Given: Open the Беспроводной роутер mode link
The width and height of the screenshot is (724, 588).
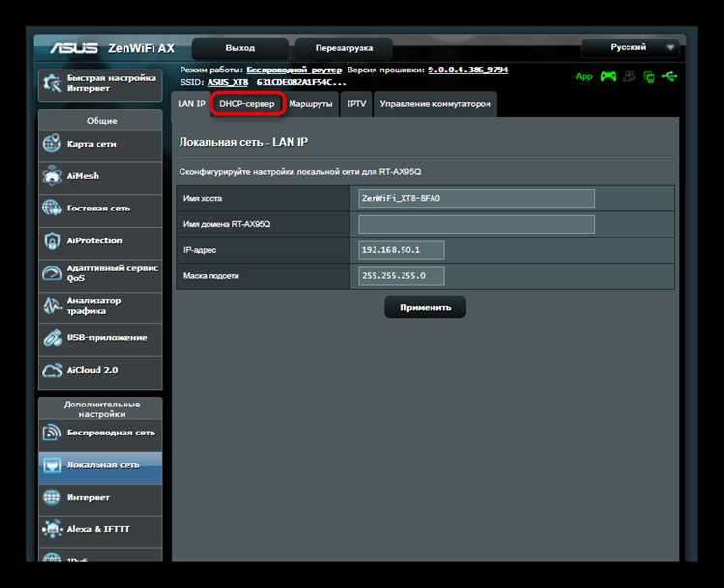Looking at the screenshot, I should coord(294,70).
